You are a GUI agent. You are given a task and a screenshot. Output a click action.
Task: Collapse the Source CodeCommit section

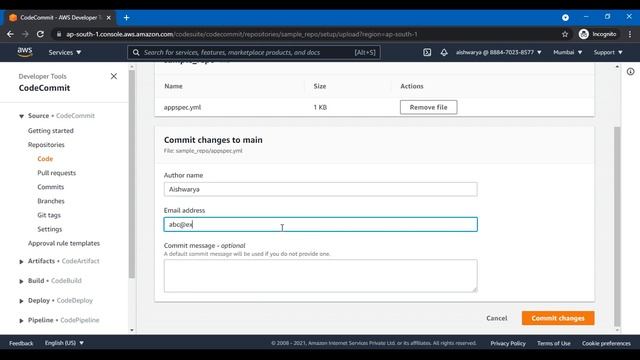(21, 116)
